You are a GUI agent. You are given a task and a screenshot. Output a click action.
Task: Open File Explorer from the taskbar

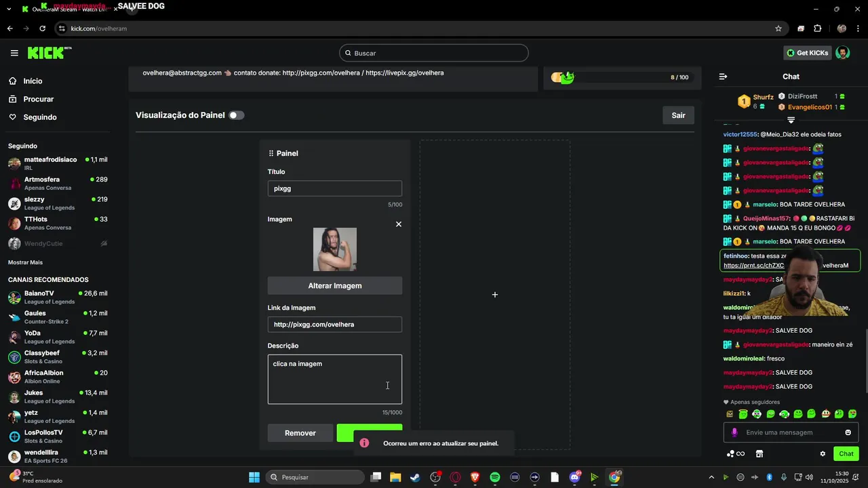395,477
